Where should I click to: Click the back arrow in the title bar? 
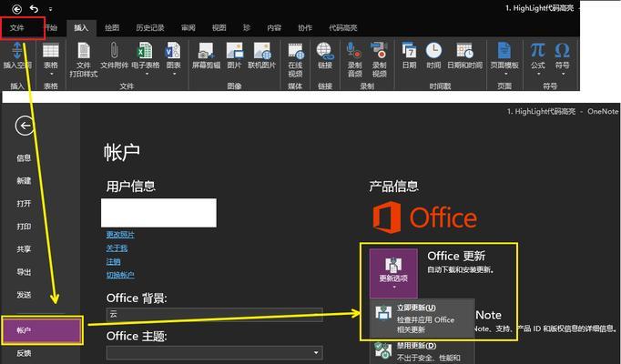(x=16, y=8)
